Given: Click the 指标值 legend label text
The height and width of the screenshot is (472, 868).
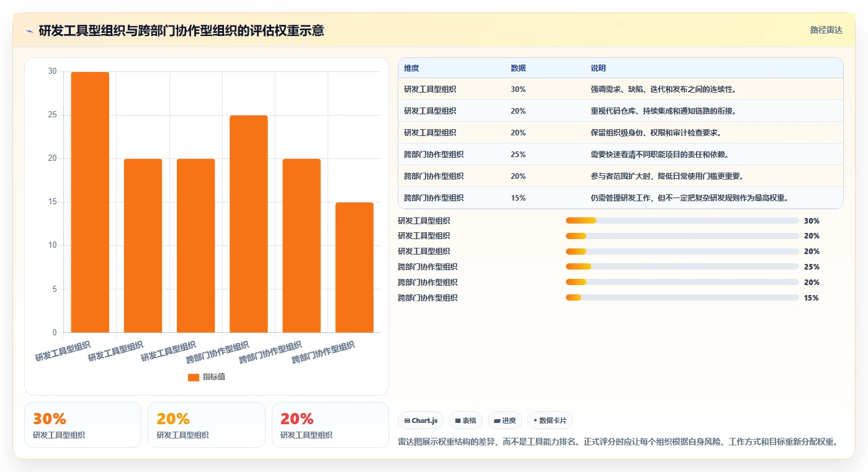Looking at the screenshot, I should click(x=214, y=377).
